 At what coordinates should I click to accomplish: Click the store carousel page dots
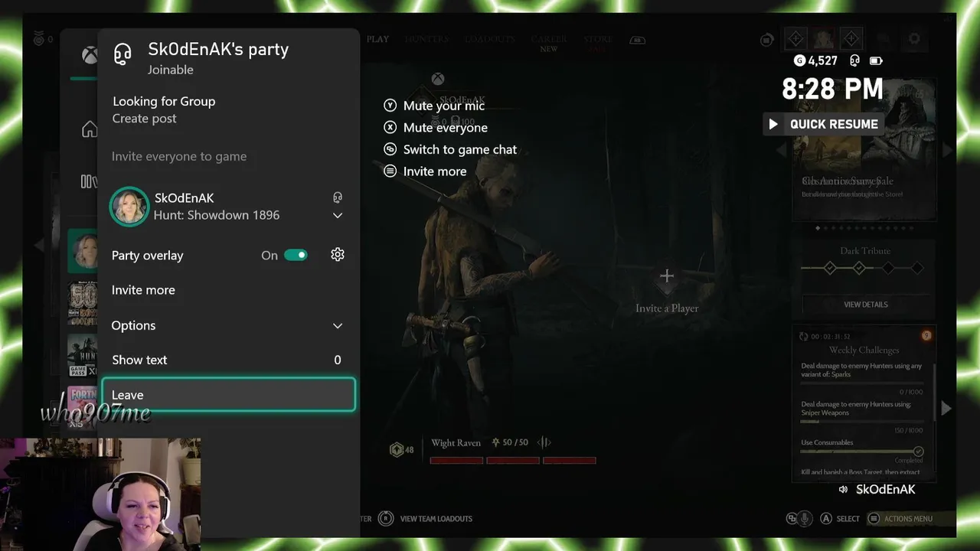[864, 228]
